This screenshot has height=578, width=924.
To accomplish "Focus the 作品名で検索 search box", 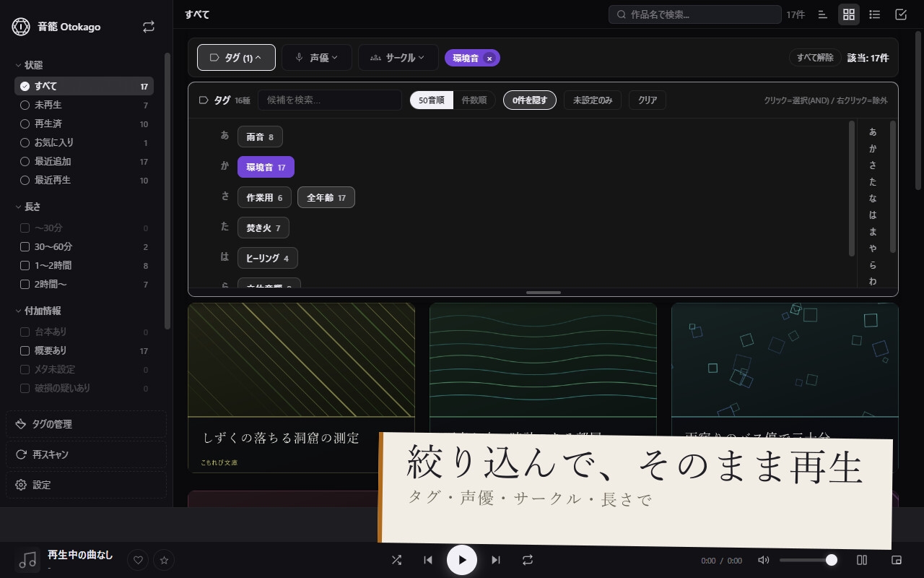I will pos(695,14).
